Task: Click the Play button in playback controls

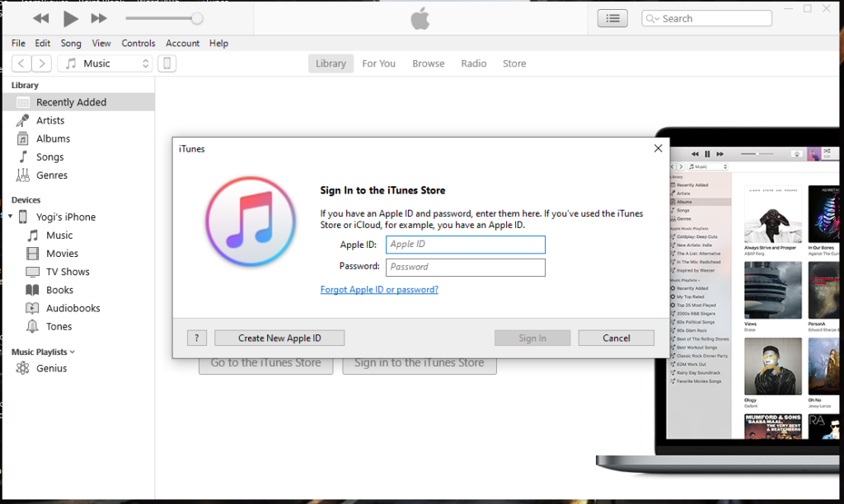Action: (x=70, y=18)
